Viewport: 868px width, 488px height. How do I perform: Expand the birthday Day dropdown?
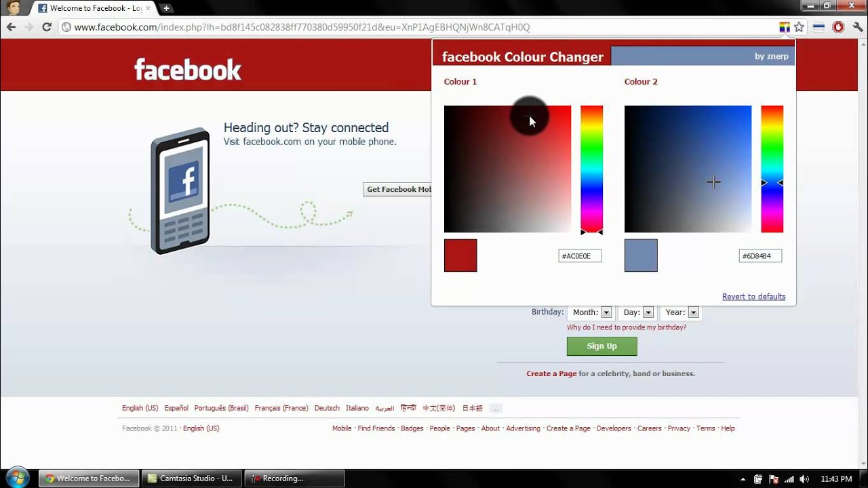point(648,312)
